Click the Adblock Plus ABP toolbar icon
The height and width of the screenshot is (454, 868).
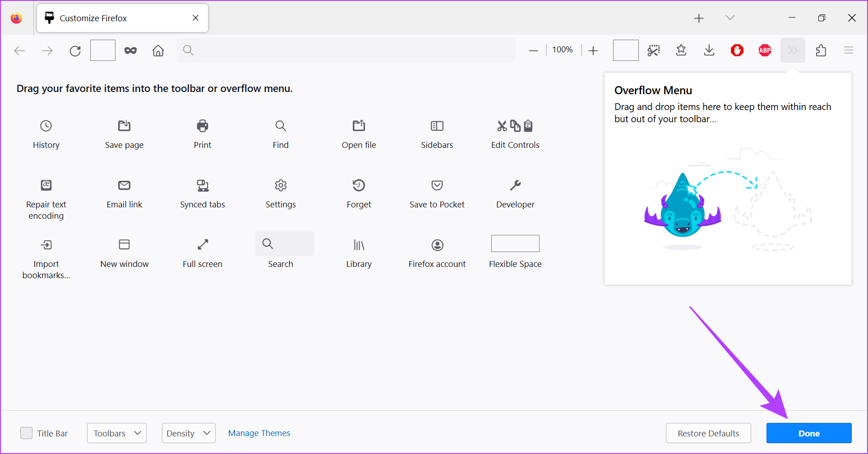[x=765, y=50]
